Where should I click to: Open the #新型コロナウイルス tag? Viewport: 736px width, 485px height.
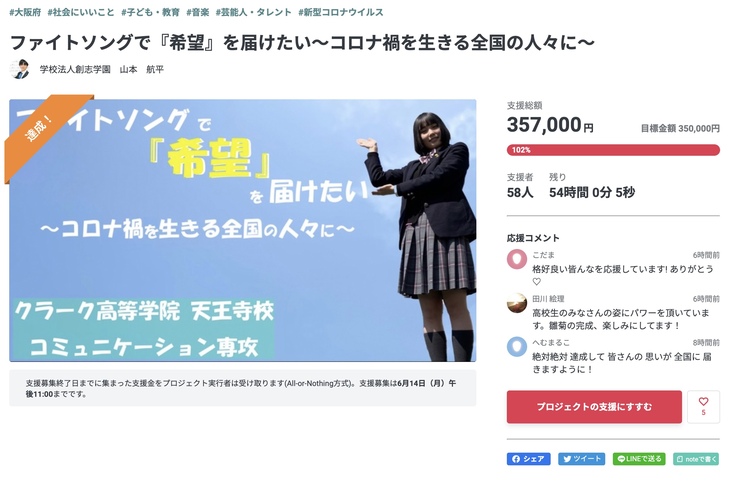pyautogui.click(x=341, y=12)
